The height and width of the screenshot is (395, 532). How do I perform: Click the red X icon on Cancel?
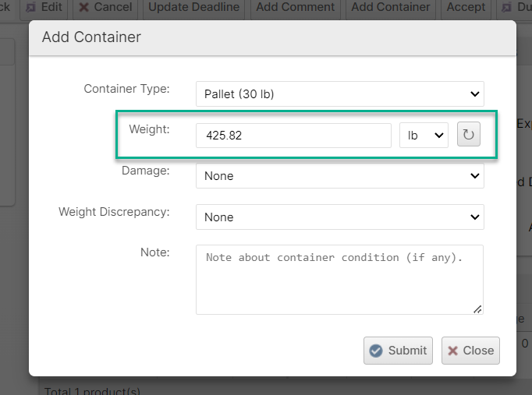83,7
